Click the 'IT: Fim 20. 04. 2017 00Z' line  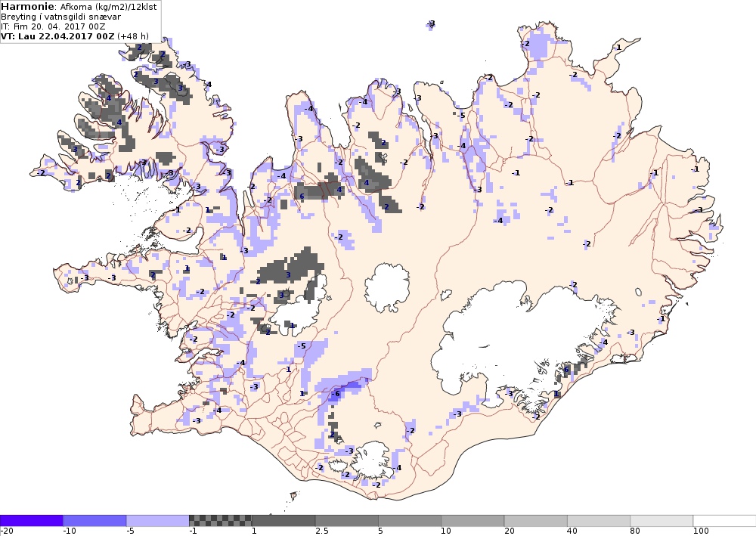53,26
